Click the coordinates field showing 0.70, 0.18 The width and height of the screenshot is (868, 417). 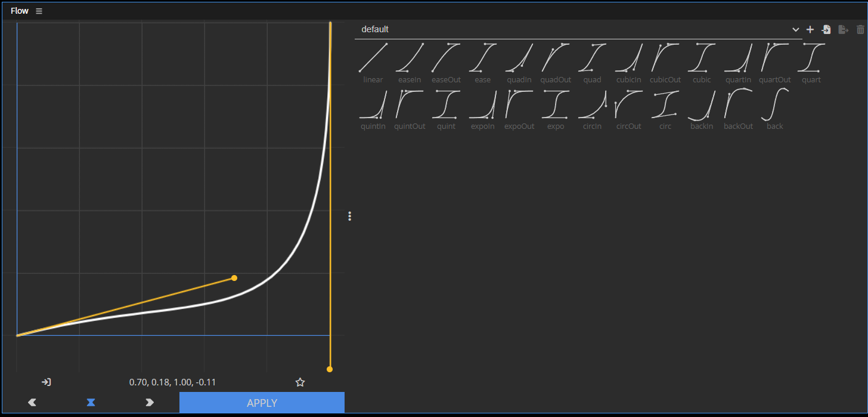[x=172, y=382]
